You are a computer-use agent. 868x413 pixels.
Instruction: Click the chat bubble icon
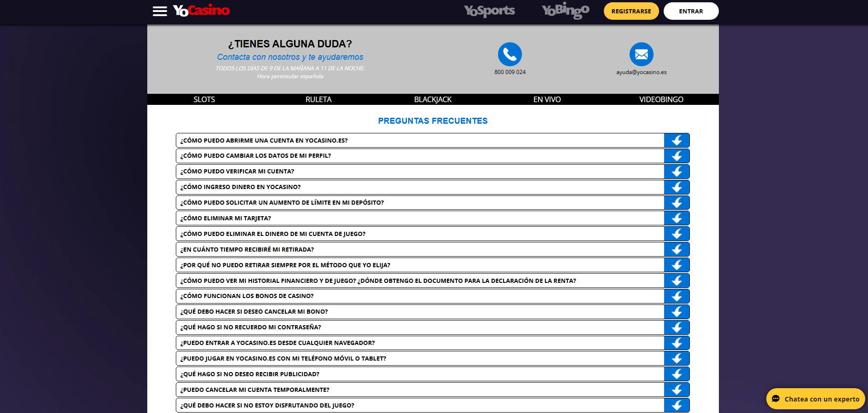776,399
